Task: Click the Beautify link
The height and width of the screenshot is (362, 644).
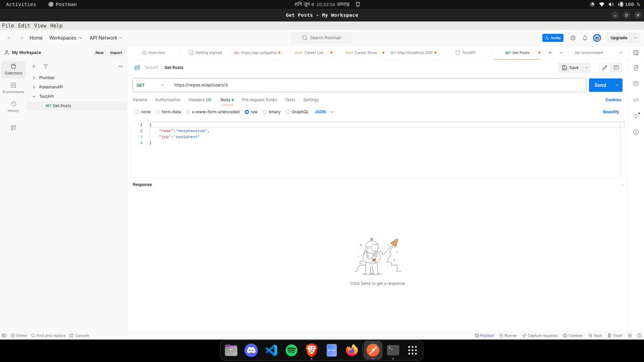Action: 611,112
